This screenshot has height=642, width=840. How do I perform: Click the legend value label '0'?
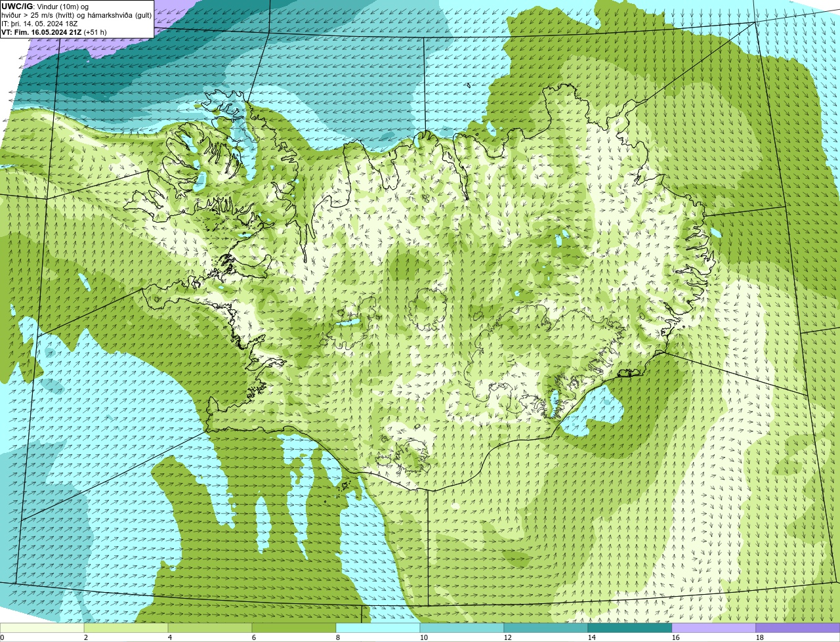click(x=2, y=637)
